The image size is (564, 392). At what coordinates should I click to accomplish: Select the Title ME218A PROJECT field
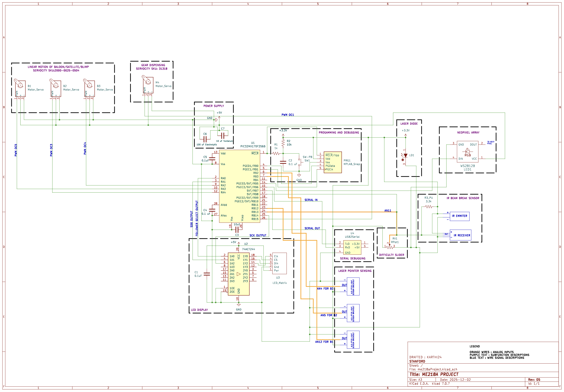(x=434, y=374)
